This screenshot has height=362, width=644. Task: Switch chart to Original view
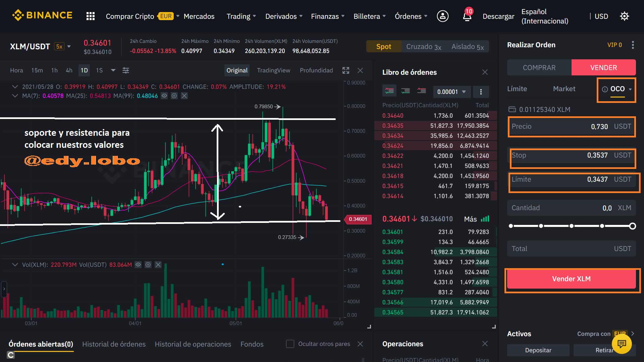coord(237,70)
